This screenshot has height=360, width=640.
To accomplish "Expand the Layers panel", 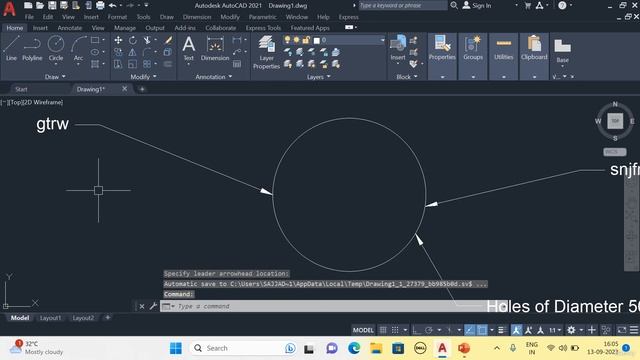I will click(318, 77).
